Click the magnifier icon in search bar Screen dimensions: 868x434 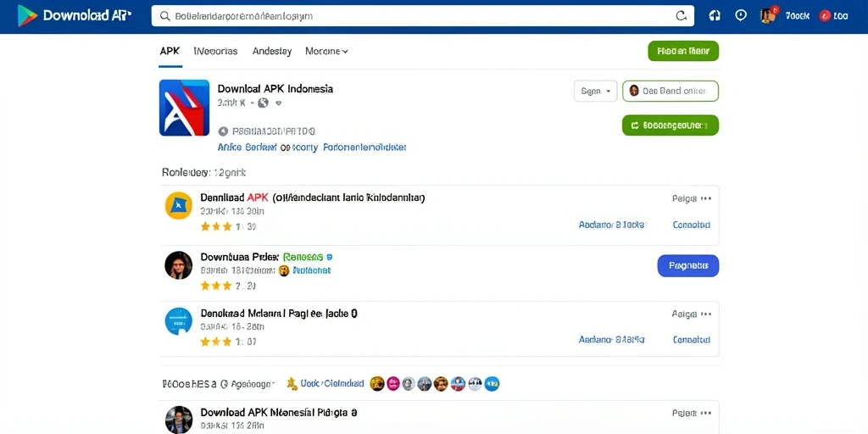point(164,16)
